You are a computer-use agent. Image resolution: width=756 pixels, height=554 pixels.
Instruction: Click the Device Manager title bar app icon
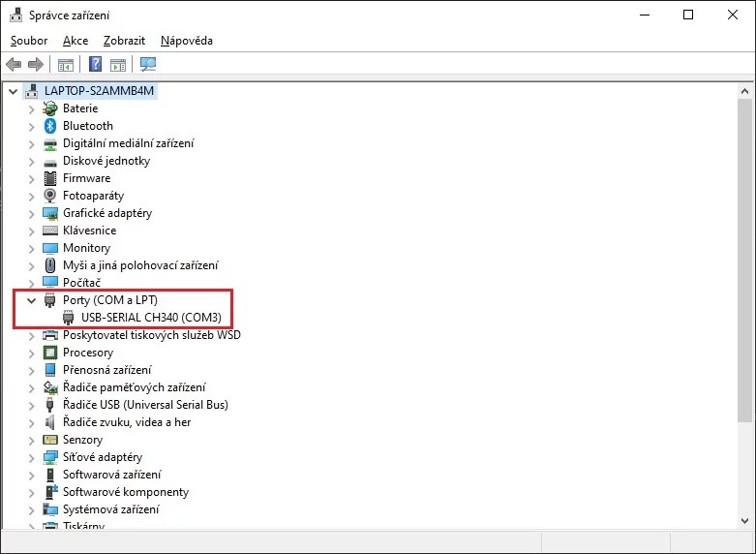15,15
